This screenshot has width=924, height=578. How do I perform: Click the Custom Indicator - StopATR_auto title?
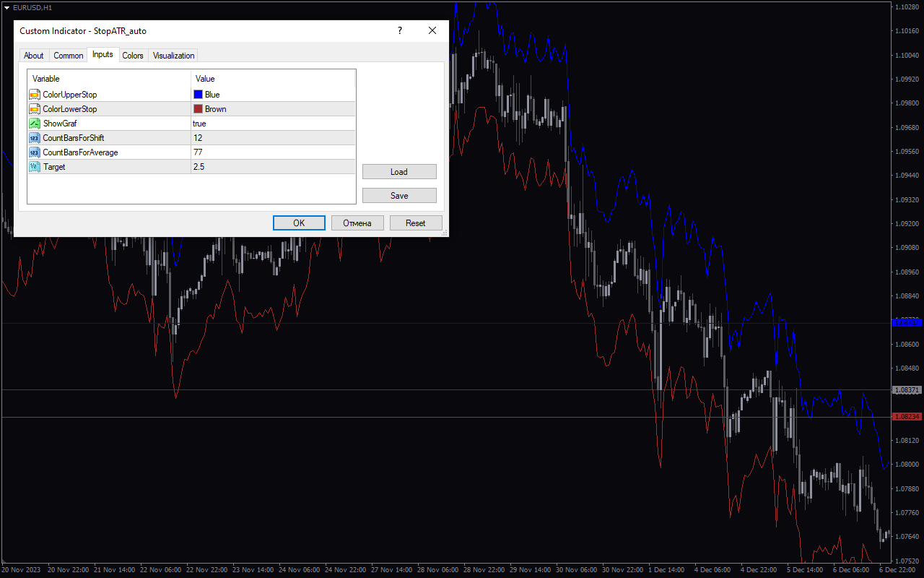point(83,31)
